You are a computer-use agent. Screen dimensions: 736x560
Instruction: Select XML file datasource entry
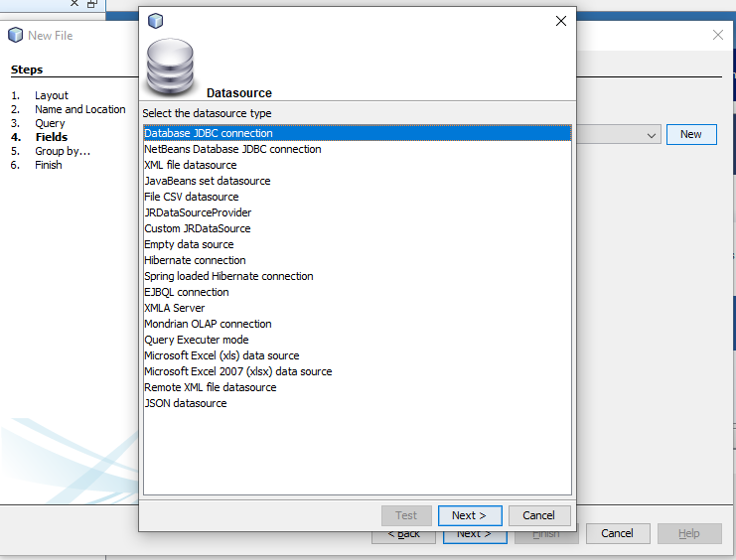coord(358,165)
